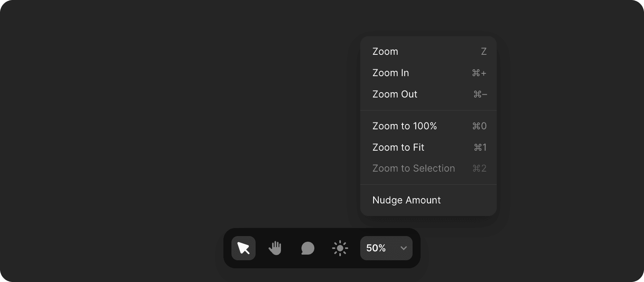Click the ⌘0 shortcut label
Viewport: 644px width, 282px height.
click(479, 126)
